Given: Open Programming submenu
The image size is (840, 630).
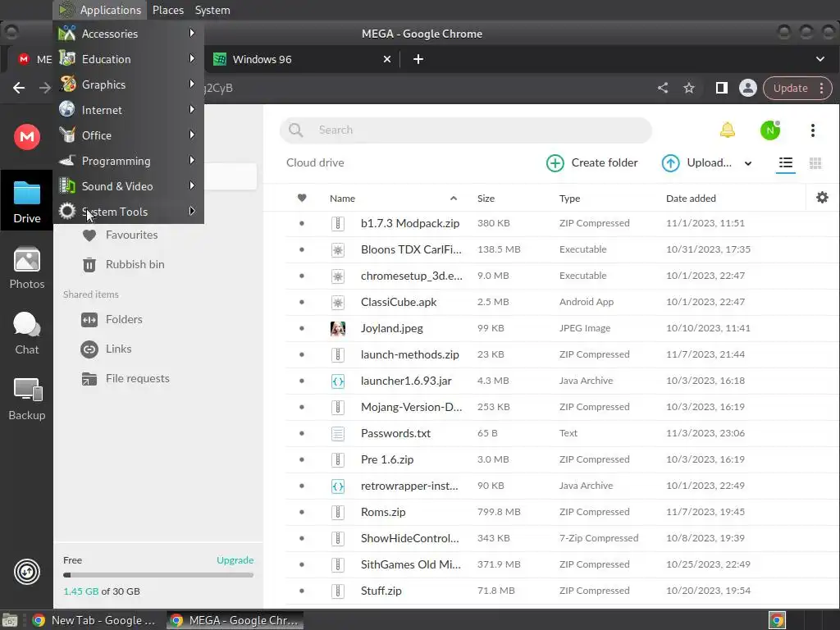Looking at the screenshot, I should pyautogui.click(x=129, y=161).
